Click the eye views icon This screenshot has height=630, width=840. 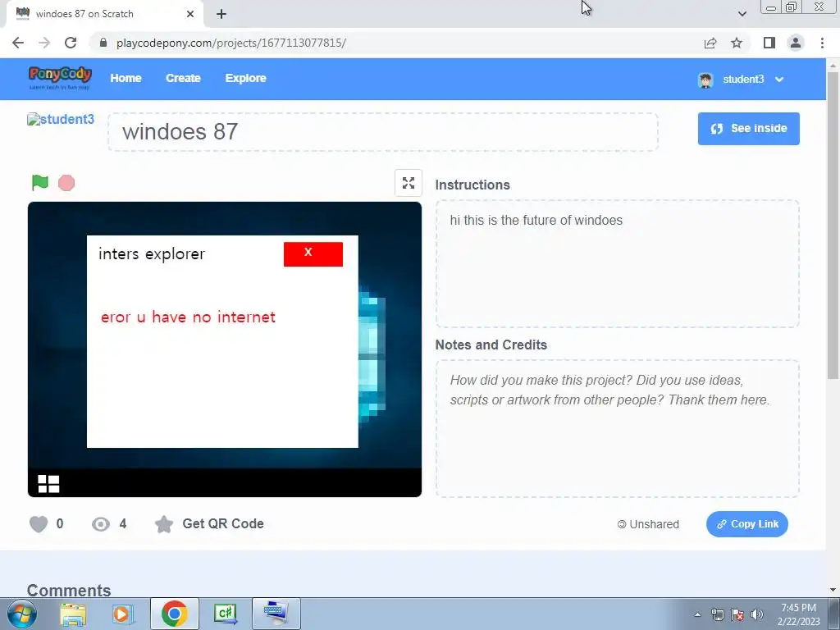101,524
